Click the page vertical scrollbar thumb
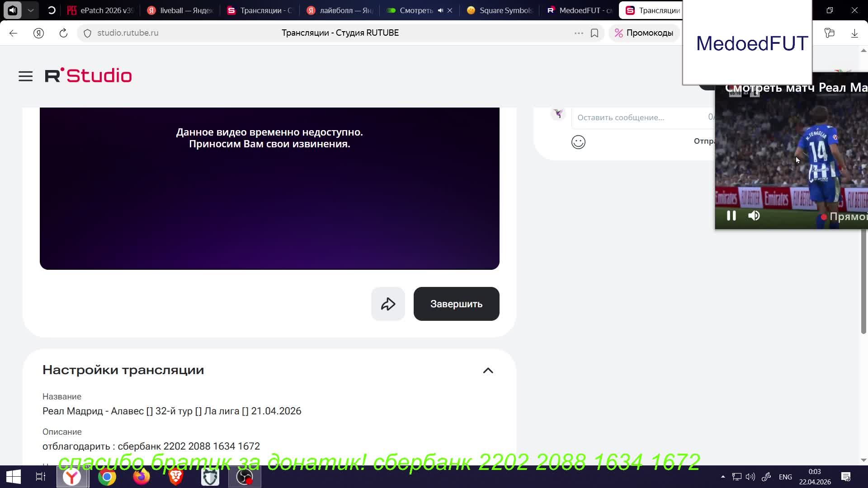This screenshot has height=488, width=868. [x=863, y=280]
